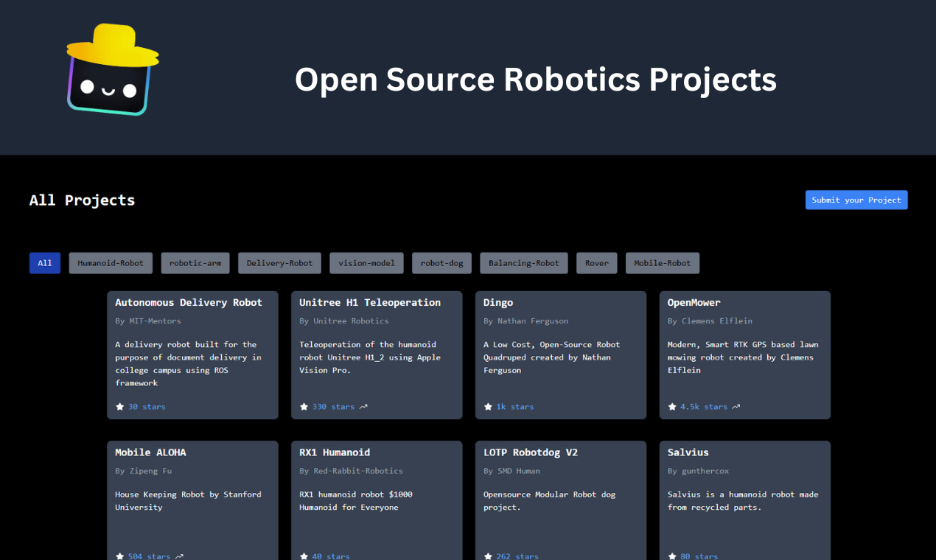Click the author text By Clemens Elflein
936x560 pixels.
pyautogui.click(x=710, y=321)
